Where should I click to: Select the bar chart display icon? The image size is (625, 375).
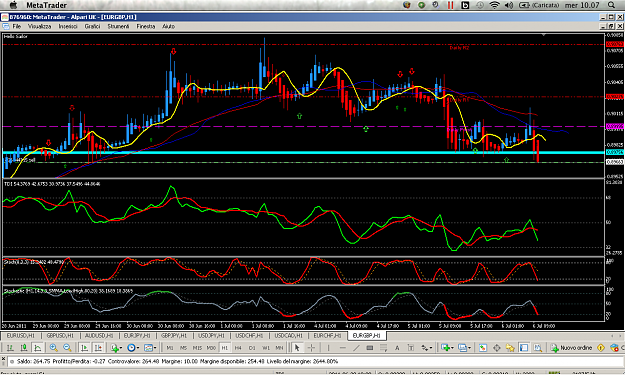(x=10, y=348)
